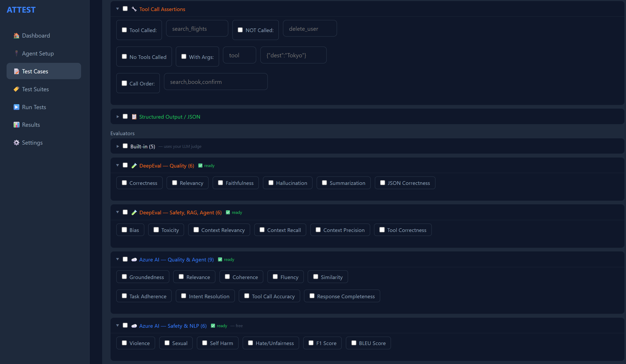
Task: Click the cloud icon beside Azure AI Quality & Agent
Action: tap(134, 260)
